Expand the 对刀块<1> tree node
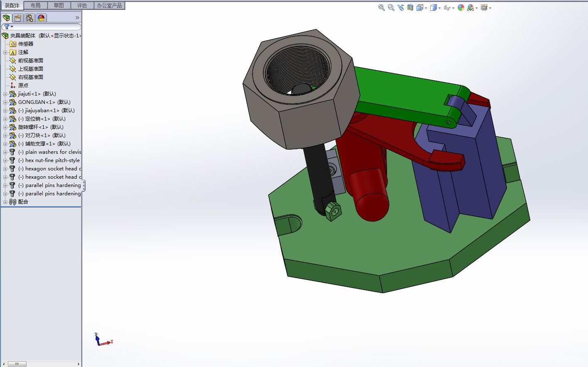 coord(5,135)
